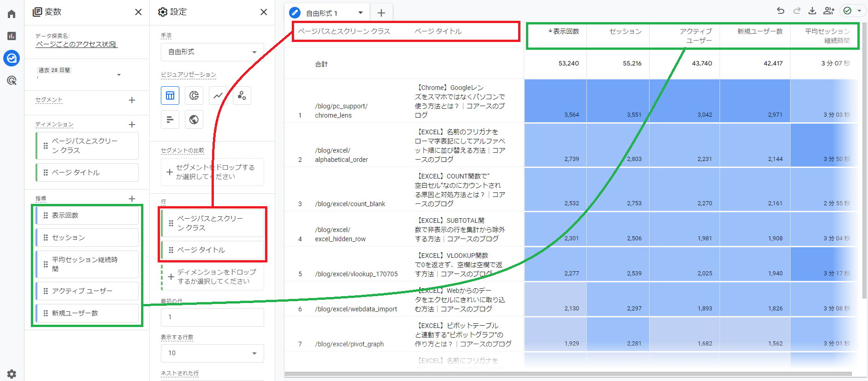Image resolution: width=868 pixels, height=381 pixels.
Task: Click the exploration name ページごとのアクセス状況
Action: pos(77,44)
